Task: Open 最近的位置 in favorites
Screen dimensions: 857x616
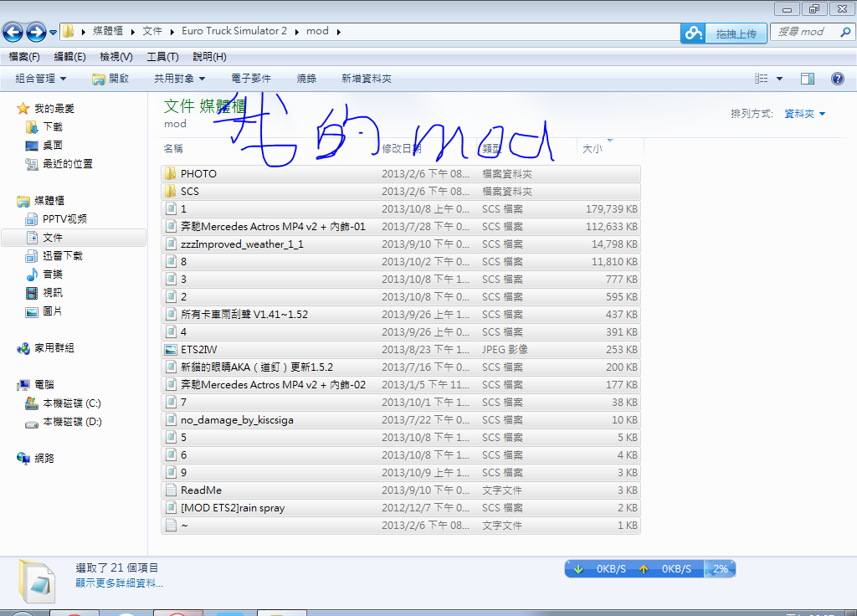Action: (x=68, y=164)
